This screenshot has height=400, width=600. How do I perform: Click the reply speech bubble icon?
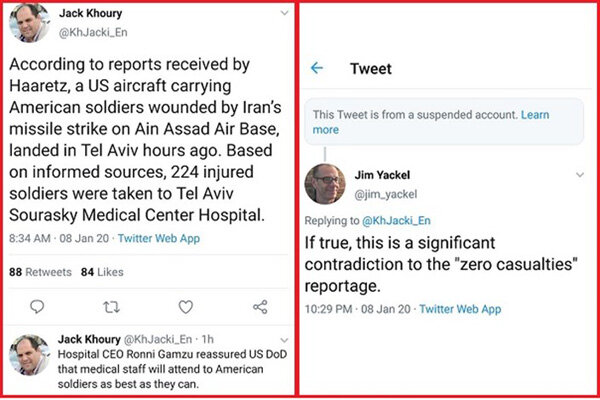pos(37,307)
